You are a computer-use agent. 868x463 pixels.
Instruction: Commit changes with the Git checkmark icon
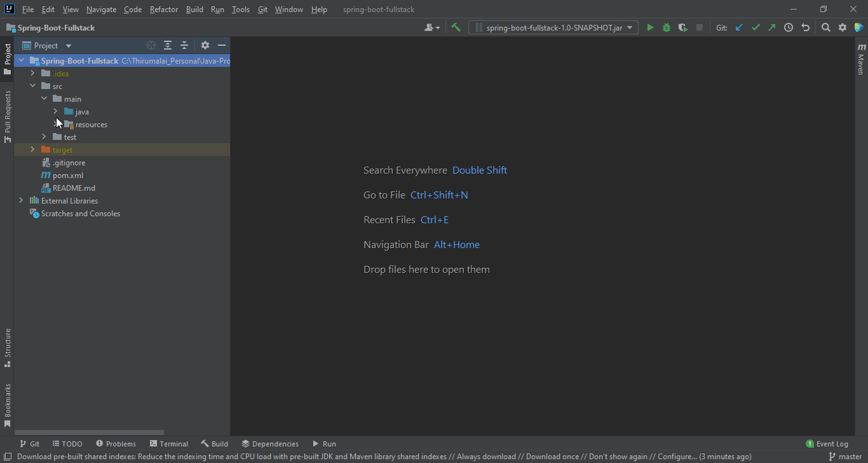pyautogui.click(x=756, y=27)
